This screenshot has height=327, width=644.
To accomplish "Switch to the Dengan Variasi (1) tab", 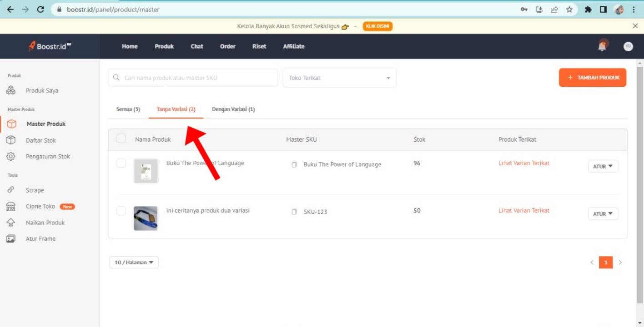I will coord(233,109).
